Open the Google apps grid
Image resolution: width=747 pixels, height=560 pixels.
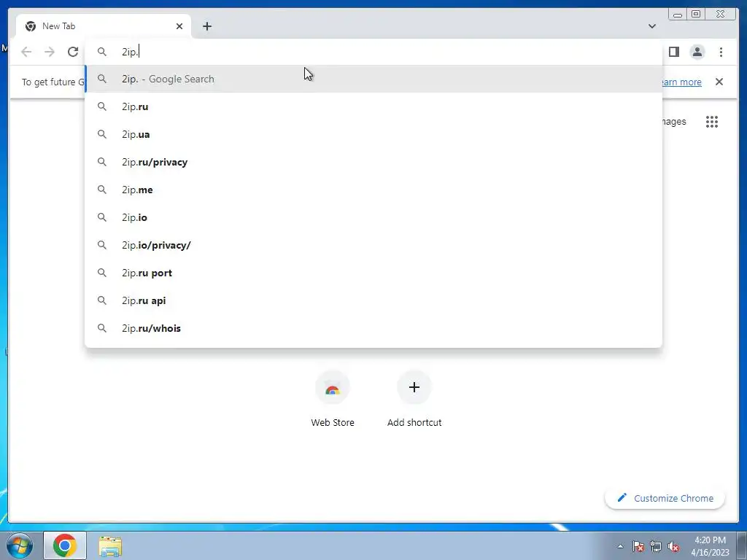coord(712,122)
